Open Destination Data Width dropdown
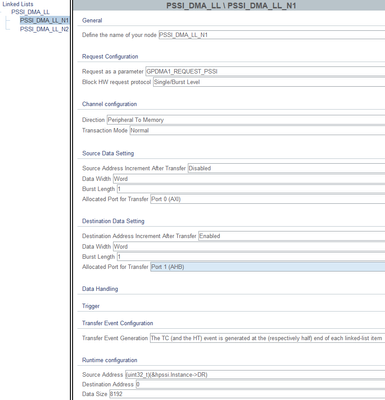 [249, 246]
